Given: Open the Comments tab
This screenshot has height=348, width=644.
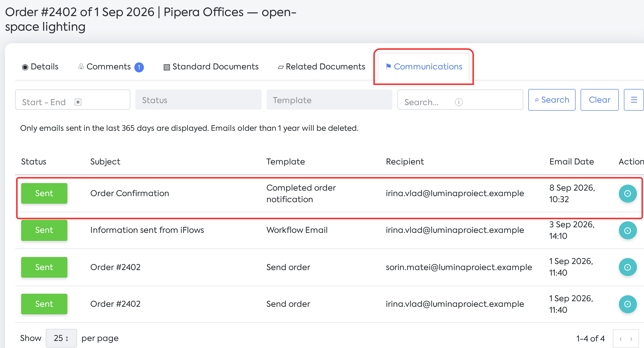Looking at the screenshot, I should tap(111, 67).
